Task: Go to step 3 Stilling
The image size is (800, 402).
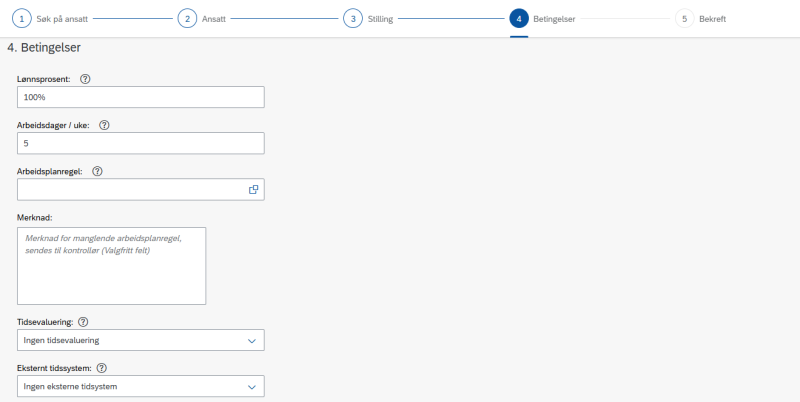Action: pyautogui.click(x=368, y=19)
